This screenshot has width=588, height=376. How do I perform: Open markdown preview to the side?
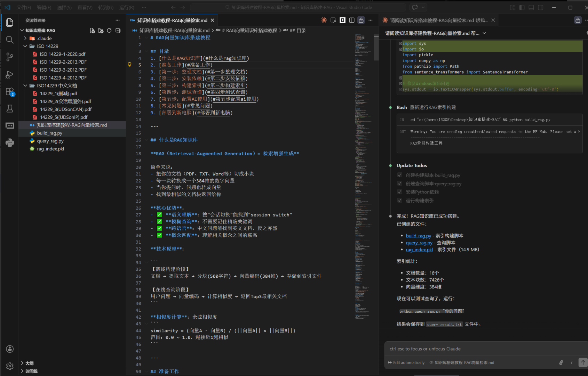333,20
